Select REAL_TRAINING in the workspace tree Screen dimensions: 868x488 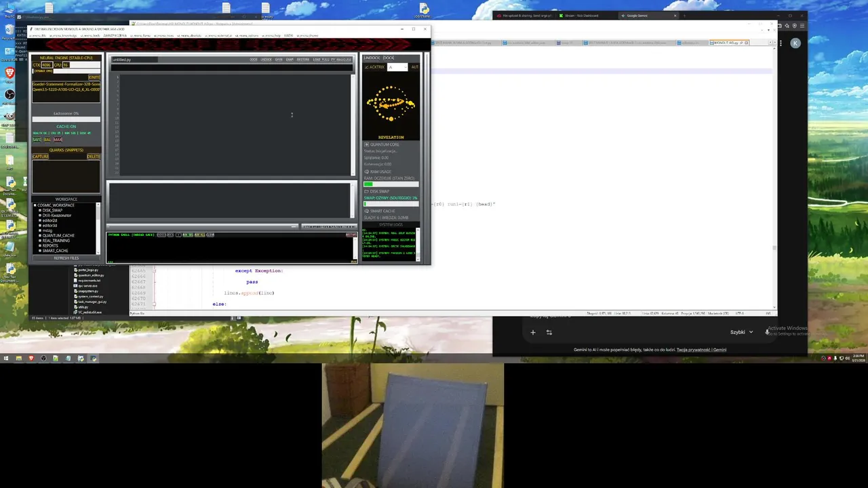[x=56, y=241]
